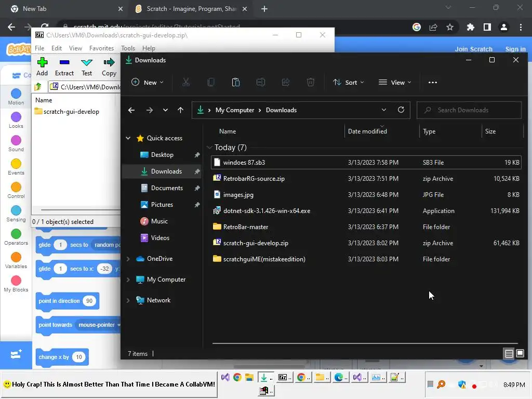Screen dimensions: 532x399
Task: Select scratch-gui-develop.zip file
Action: [x=366, y=243]
